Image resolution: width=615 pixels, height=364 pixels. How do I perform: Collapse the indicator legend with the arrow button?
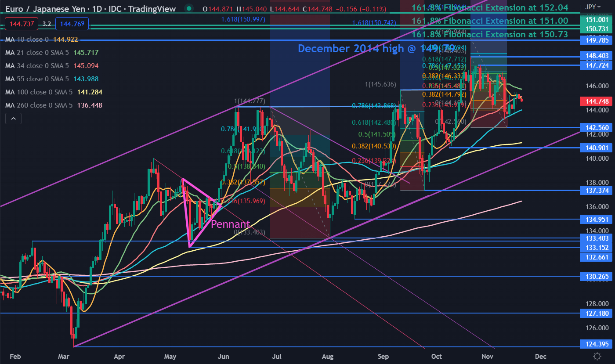[x=13, y=119]
